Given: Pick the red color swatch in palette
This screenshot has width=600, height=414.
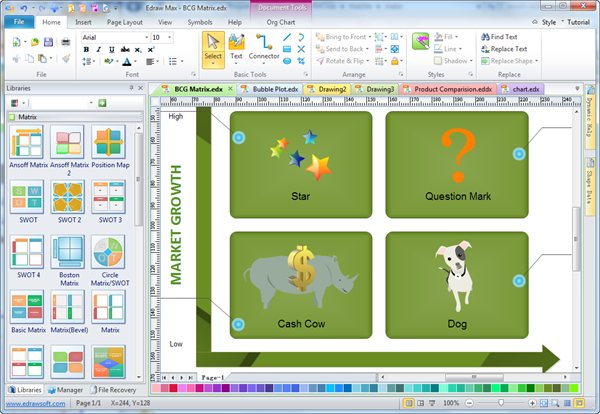Looking at the screenshot, I should click(x=173, y=388).
